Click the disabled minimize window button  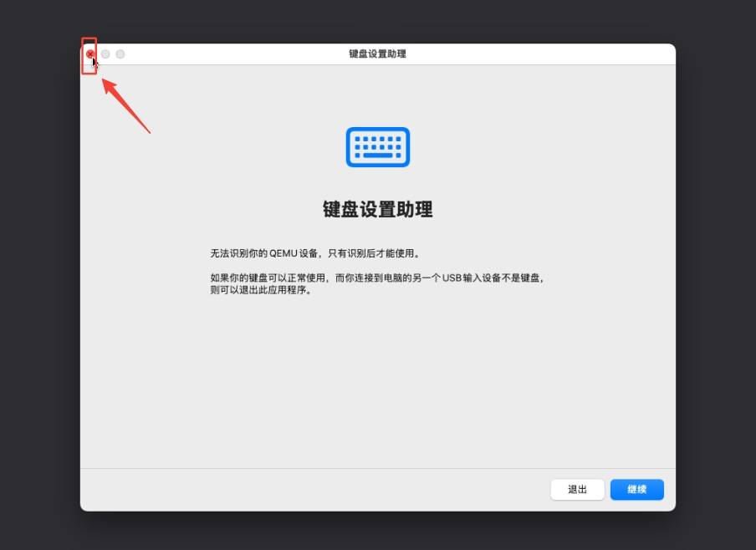105,54
